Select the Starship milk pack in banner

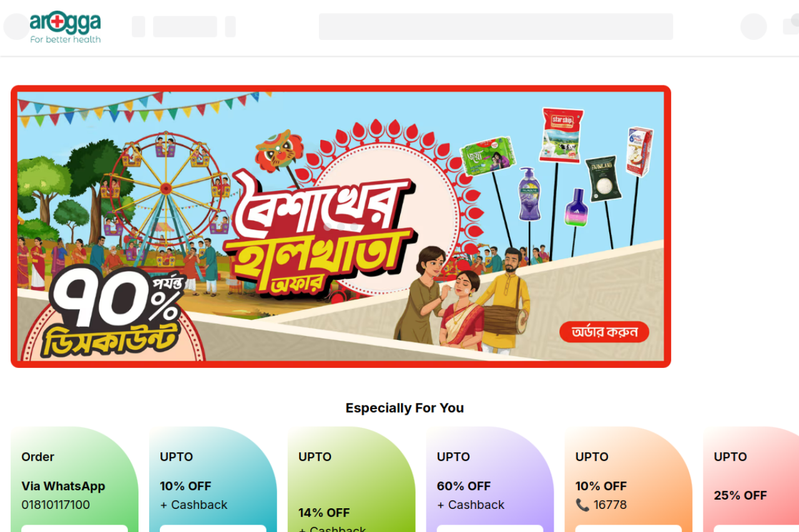point(561,135)
